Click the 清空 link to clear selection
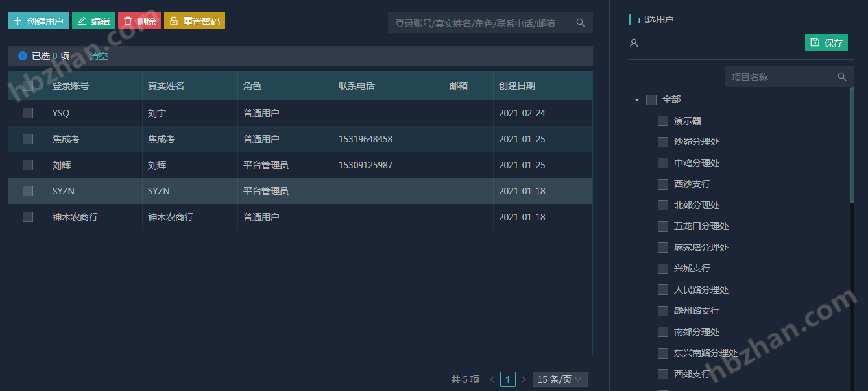 click(x=99, y=56)
